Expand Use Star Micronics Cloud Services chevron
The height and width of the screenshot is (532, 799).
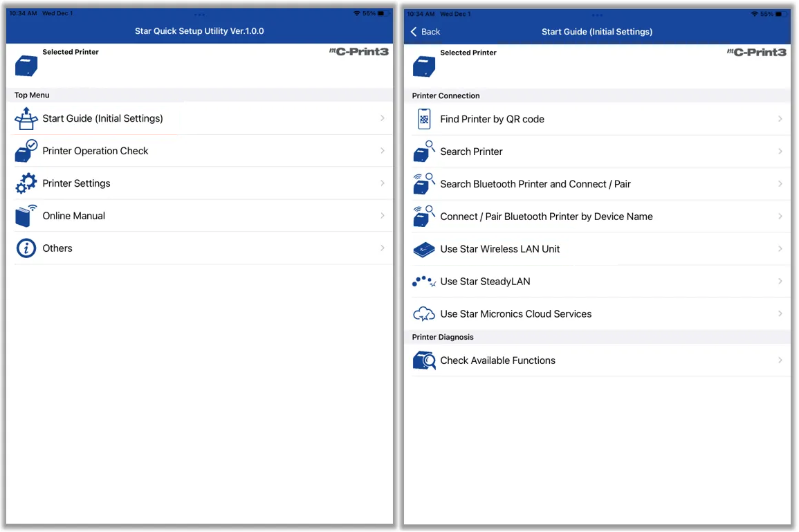[x=780, y=313]
